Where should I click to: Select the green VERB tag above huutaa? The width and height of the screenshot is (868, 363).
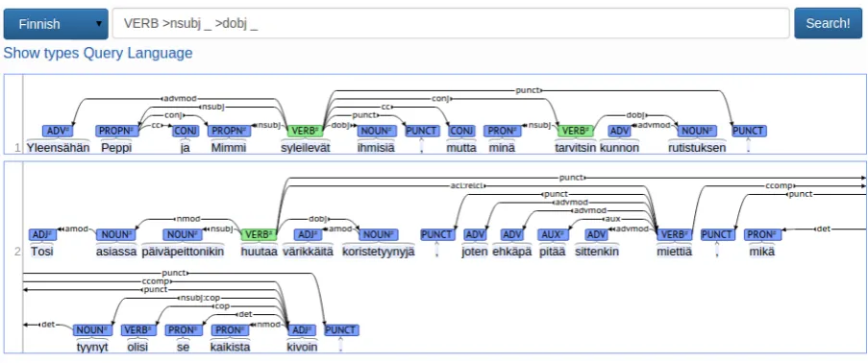click(x=259, y=234)
